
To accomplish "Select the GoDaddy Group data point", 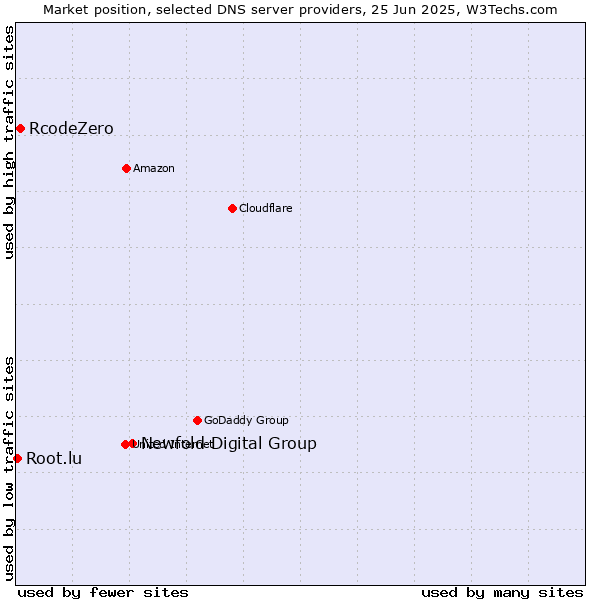I will coord(197,421).
